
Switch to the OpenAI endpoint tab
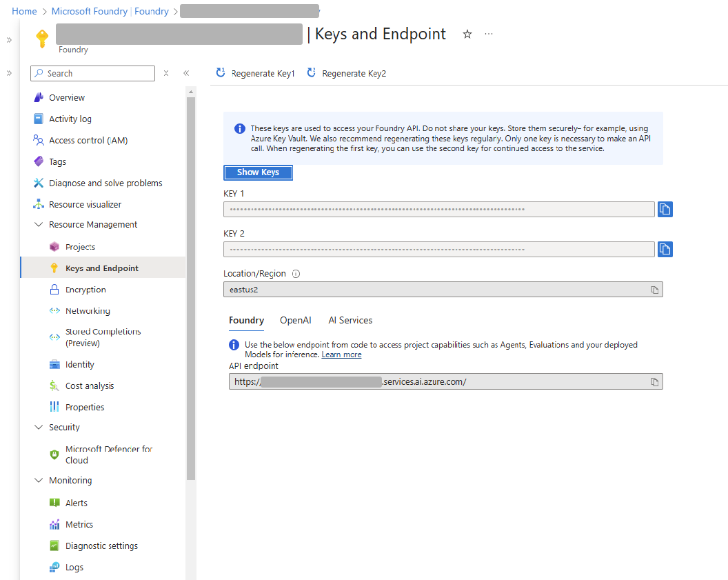(295, 321)
